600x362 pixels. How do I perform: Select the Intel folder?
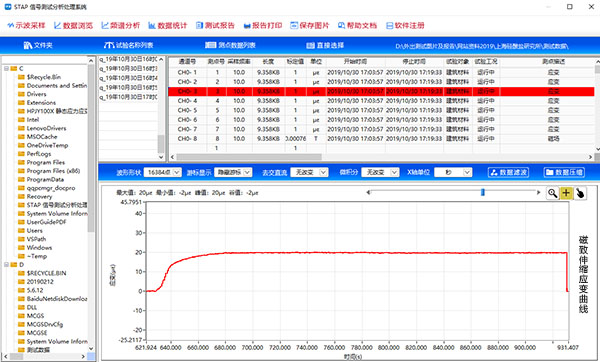click(x=33, y=120)
